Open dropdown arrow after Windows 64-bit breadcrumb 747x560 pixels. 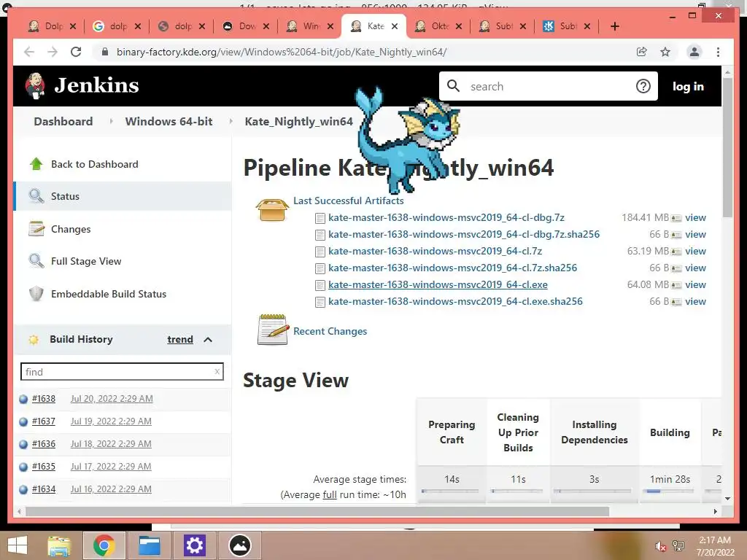point(231,122)
